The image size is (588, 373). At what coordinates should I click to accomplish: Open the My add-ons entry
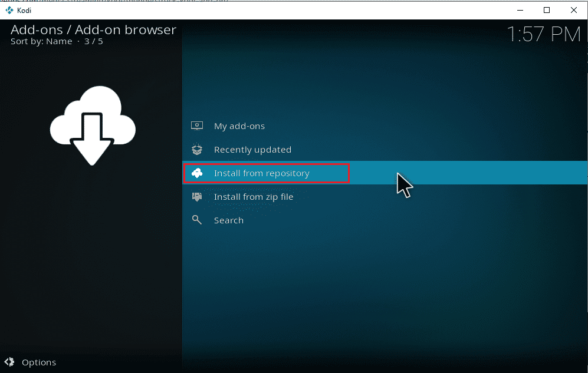point(238,126)
